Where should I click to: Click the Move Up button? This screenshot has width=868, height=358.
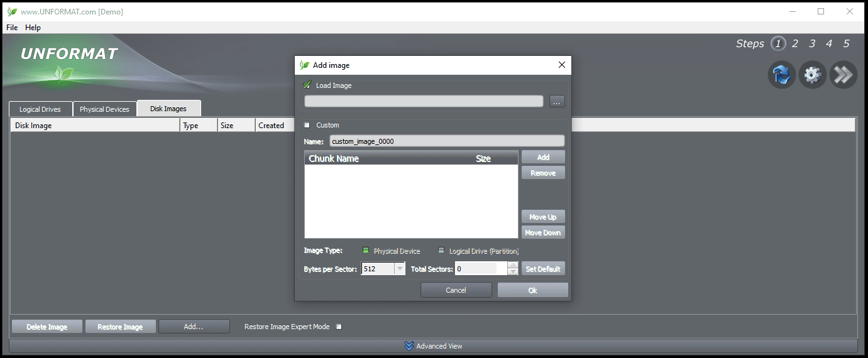click(x=543, y=217)
